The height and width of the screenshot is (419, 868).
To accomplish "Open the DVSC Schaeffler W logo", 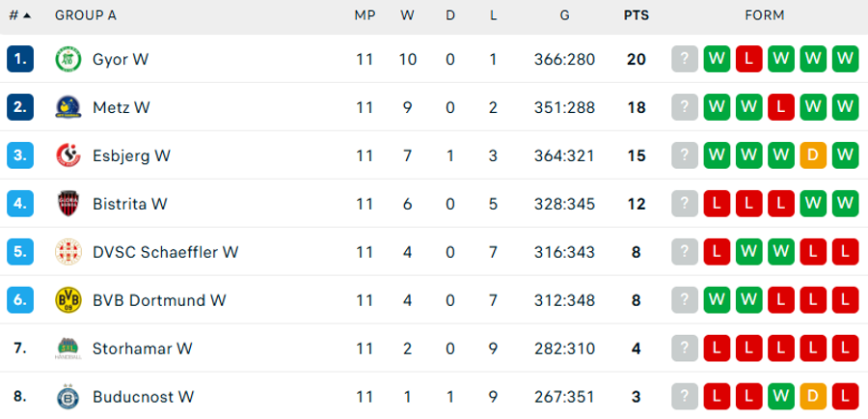I will pos(68,252).
